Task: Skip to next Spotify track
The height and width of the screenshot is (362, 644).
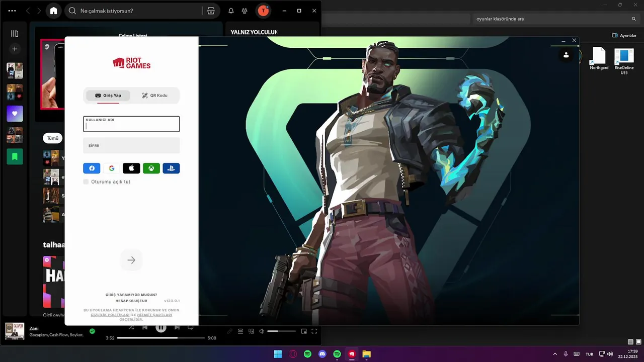Action: click(177, 327)
